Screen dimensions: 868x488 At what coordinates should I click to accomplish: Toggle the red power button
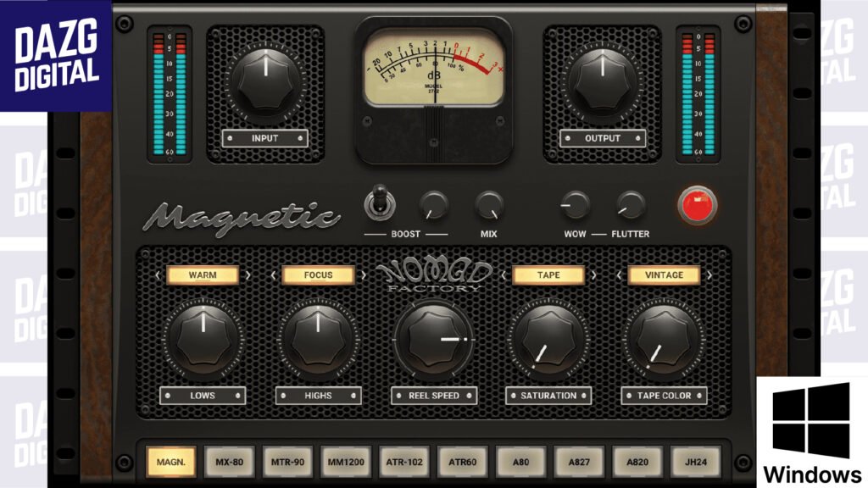tap(697, 205)
